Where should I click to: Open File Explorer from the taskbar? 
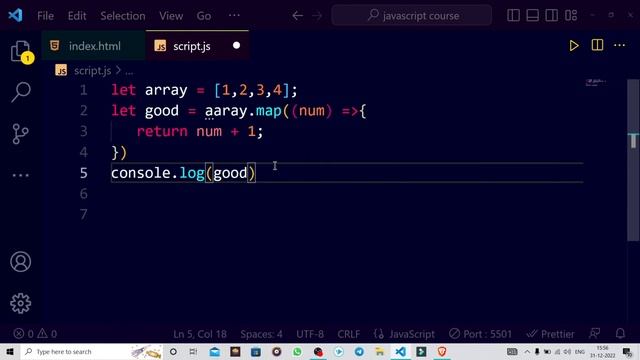pos(380,351)
